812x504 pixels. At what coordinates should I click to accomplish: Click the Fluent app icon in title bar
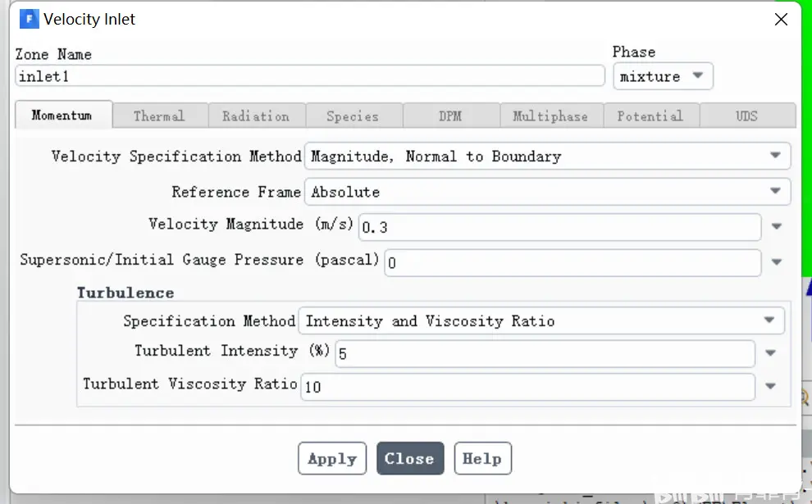(29, 19)
